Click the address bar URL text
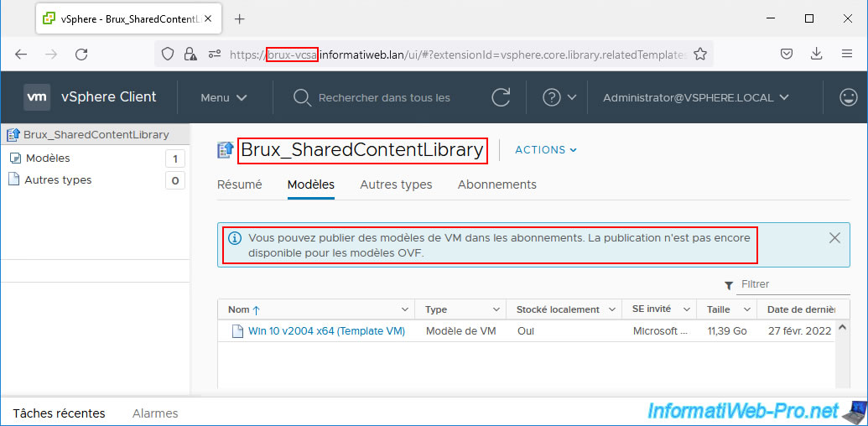 [x=459, y=55]
